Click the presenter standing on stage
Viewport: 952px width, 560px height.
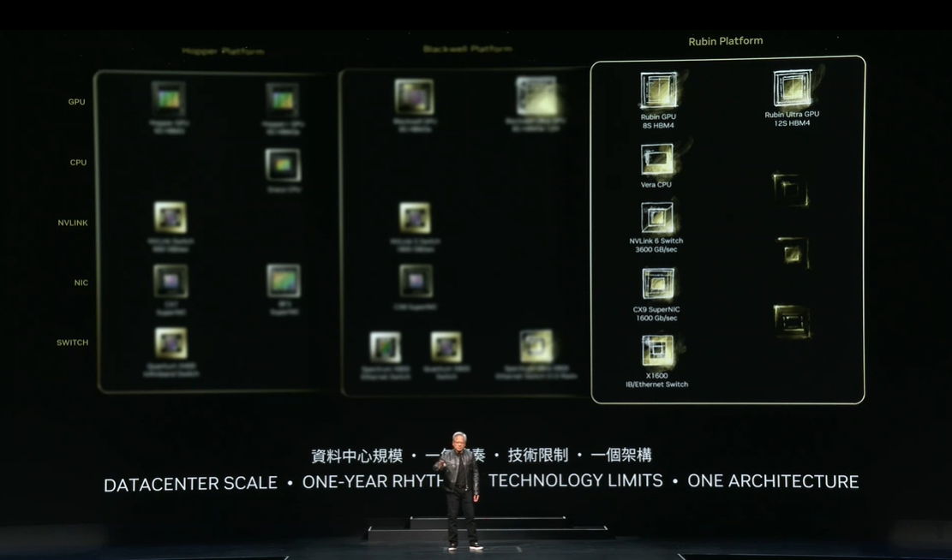click(x=461, y=488)
